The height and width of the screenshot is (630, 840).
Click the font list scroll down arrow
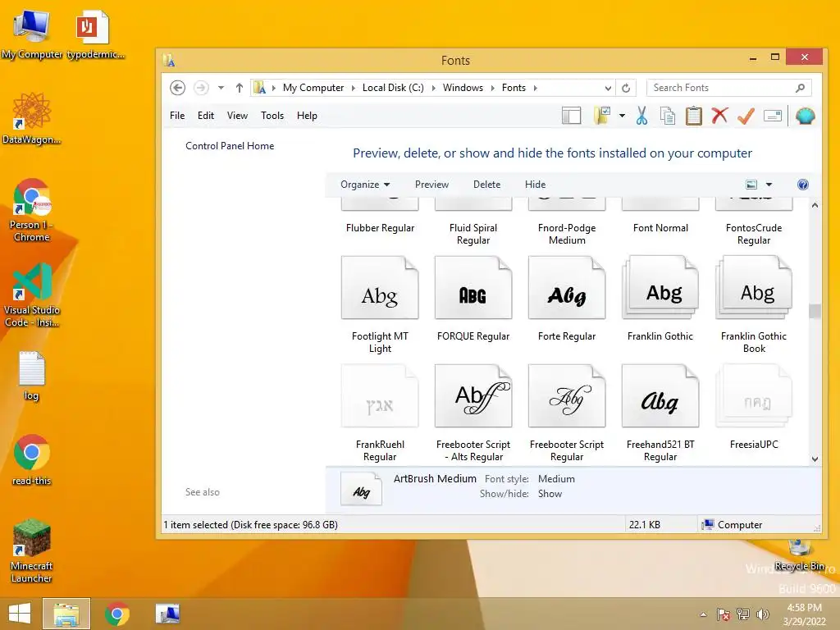[x=815, y=459]
